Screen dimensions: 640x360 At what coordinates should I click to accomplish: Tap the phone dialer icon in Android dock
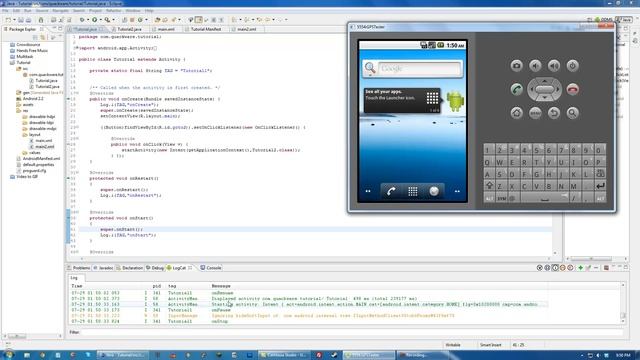point(391,191)
